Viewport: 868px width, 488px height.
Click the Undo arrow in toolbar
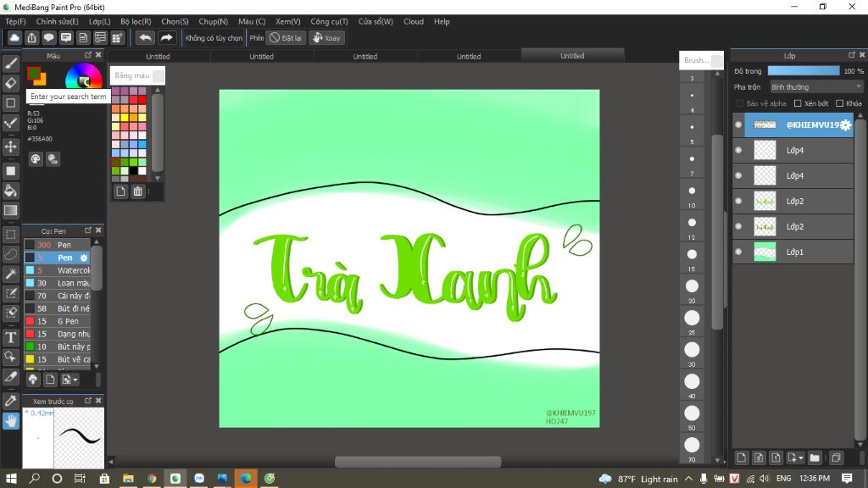[145, 37]
